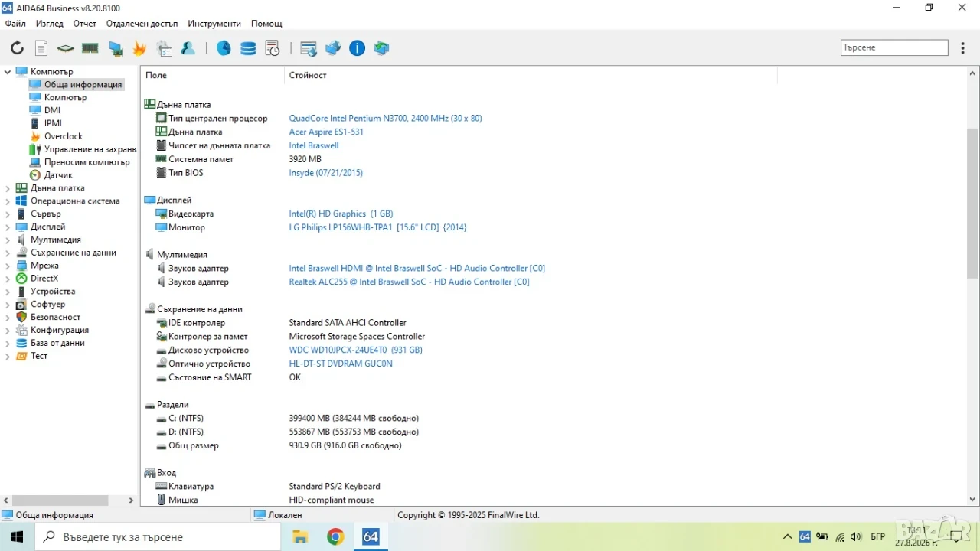This screenshot has width=980, height=551.
Task: Click the blue pie disk toolbar icon
Action: click(x=224, y=48)
